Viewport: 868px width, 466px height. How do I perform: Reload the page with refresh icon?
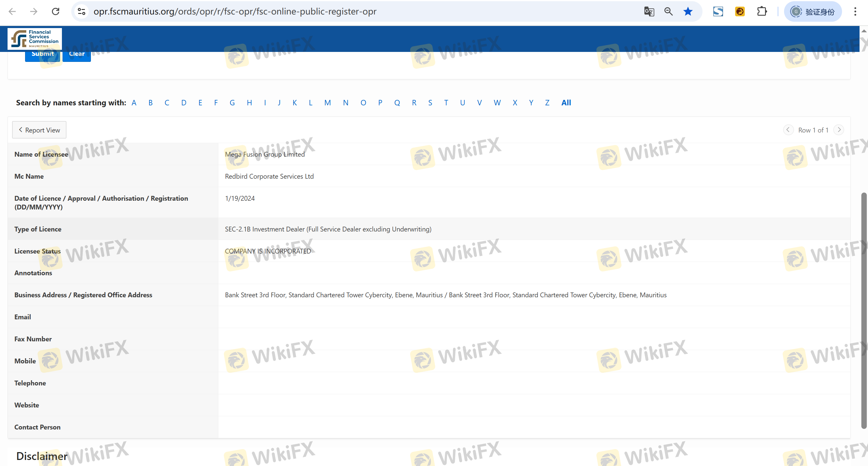56,11
